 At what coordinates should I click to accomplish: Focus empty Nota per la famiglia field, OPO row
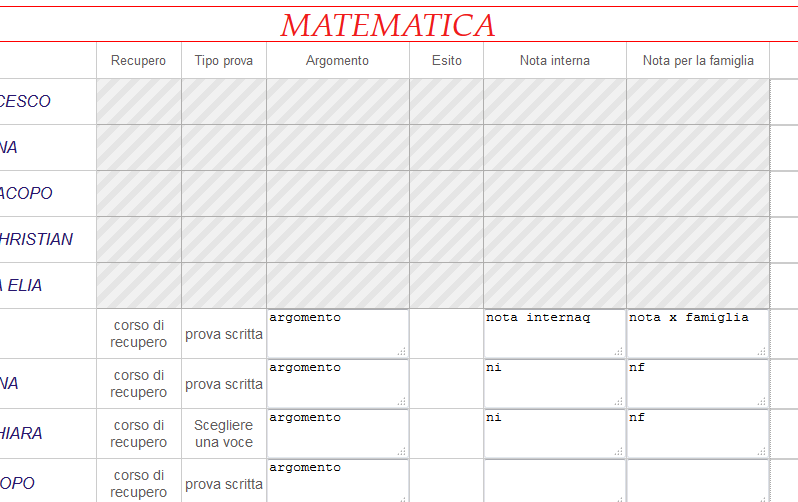click(x=698, y=481)
